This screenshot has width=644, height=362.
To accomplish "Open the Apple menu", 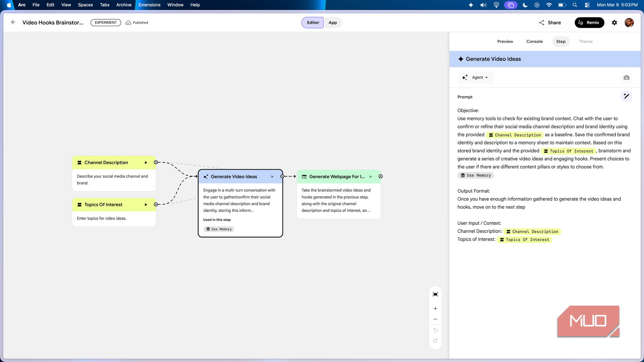I will tap(9, 5).
